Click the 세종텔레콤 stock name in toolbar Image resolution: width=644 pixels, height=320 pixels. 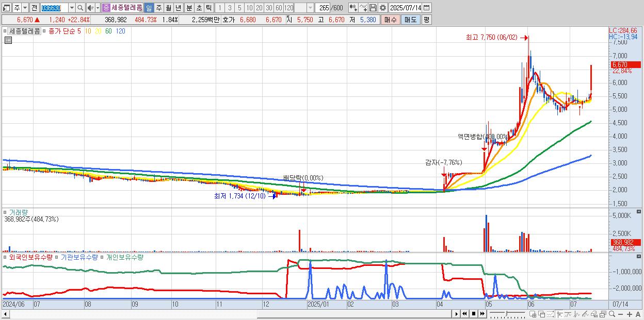click(x=127, y=8)
